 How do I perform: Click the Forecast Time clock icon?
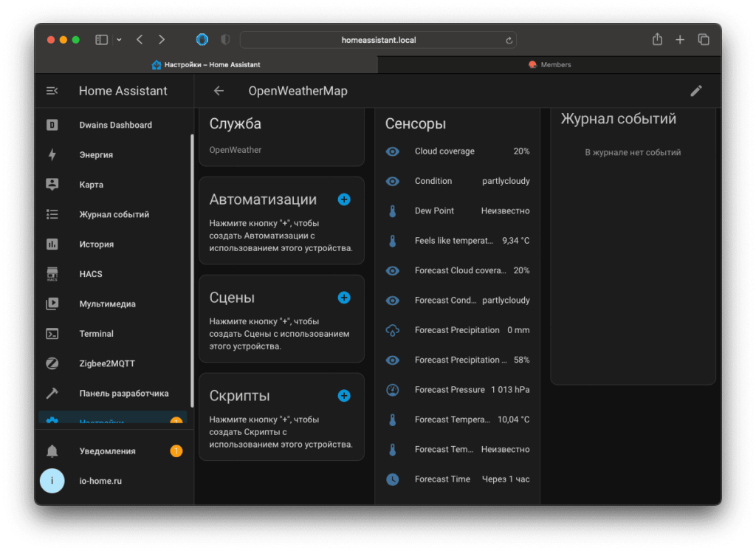pos(393,479)
